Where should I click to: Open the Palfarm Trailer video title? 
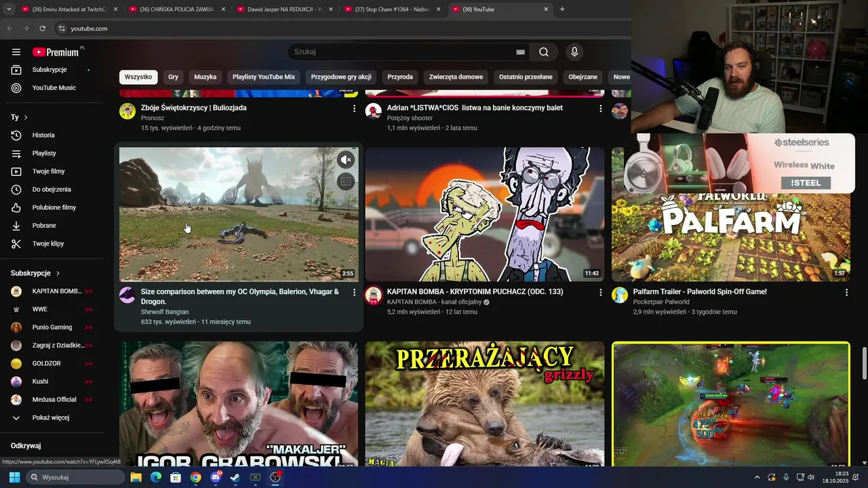point(700,292)
